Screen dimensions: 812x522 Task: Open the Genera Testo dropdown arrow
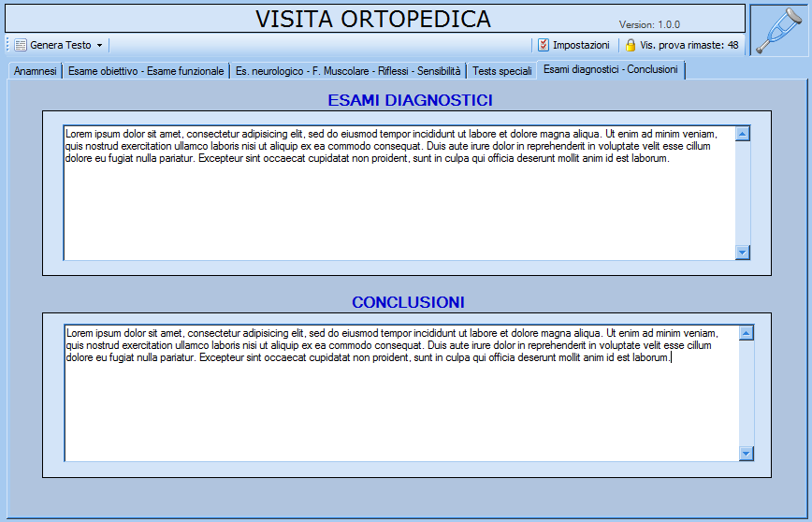click(x=99, y=46)
